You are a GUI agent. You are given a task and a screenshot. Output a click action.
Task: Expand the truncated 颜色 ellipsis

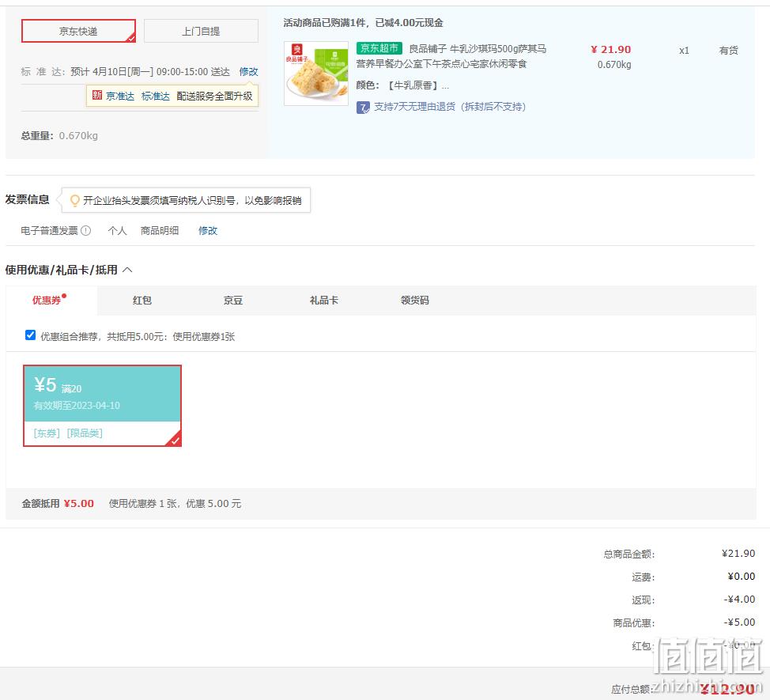tap(445, 86)
